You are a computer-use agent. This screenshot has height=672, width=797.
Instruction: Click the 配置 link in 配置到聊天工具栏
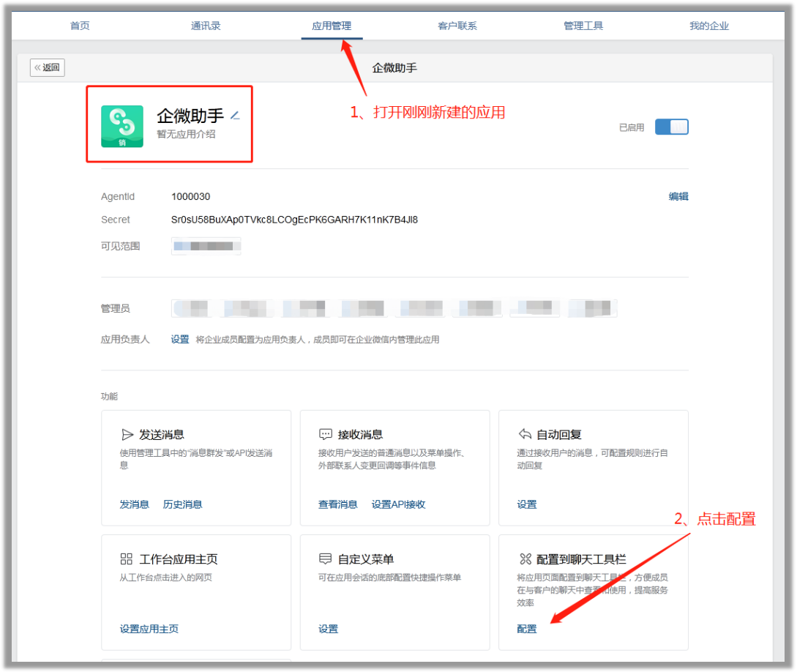tap(527, 629)
